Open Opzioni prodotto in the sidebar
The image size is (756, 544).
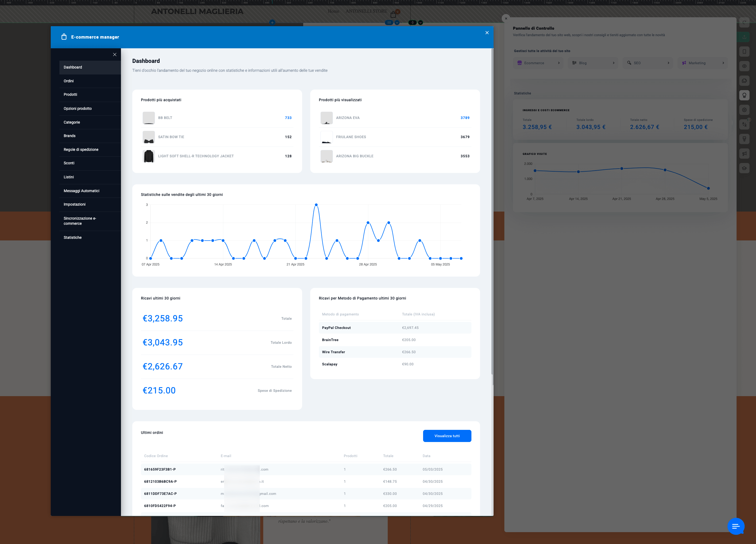(90, 108)
